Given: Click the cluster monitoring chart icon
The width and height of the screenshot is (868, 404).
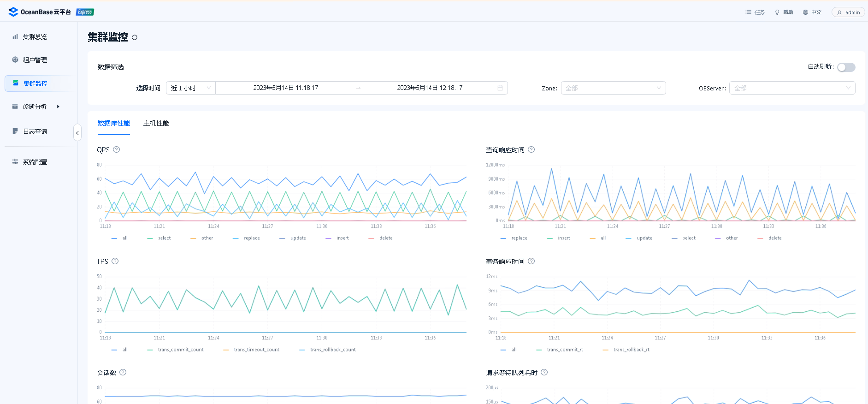Looking at the screenshot, I should [16, 83].
